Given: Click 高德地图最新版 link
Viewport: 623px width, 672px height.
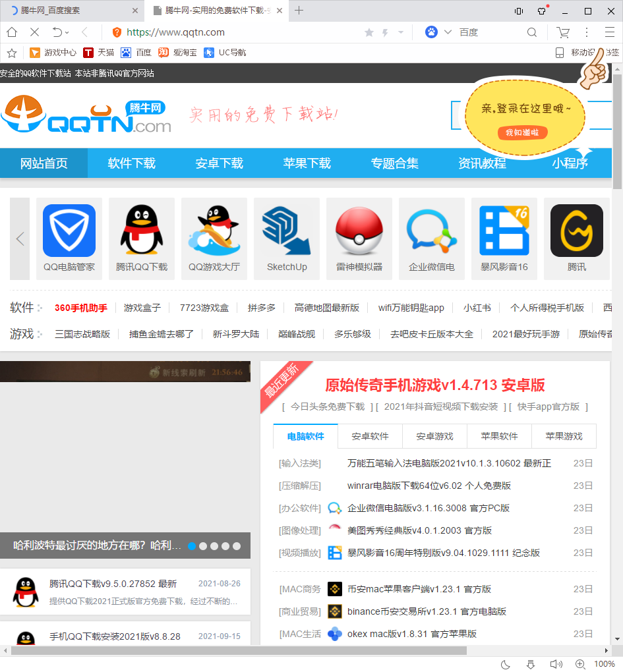Looking at the screenshot, I should click(327, 308).
